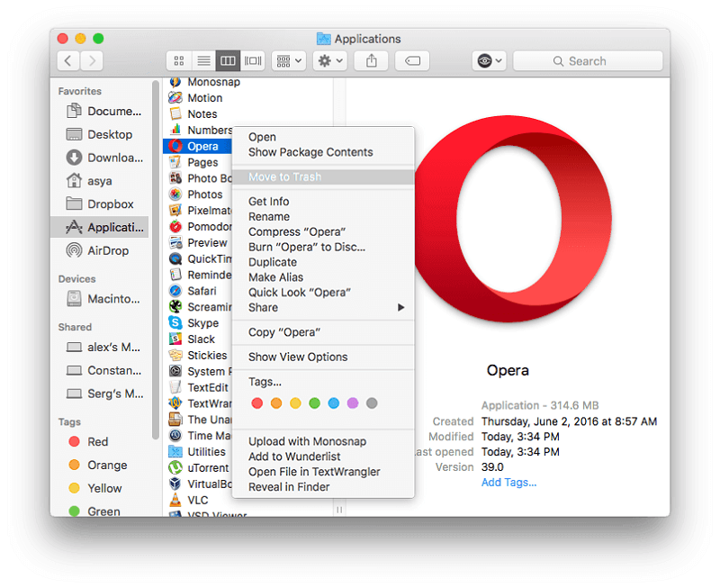Open Dropbox in the sidebar

pyautogui.click(x=100, y=204)
